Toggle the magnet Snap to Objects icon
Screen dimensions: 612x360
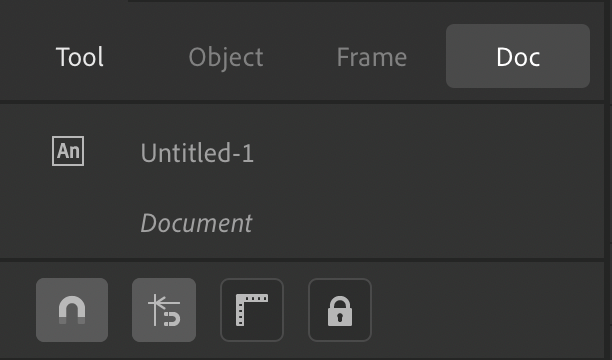tap(72, 310)
